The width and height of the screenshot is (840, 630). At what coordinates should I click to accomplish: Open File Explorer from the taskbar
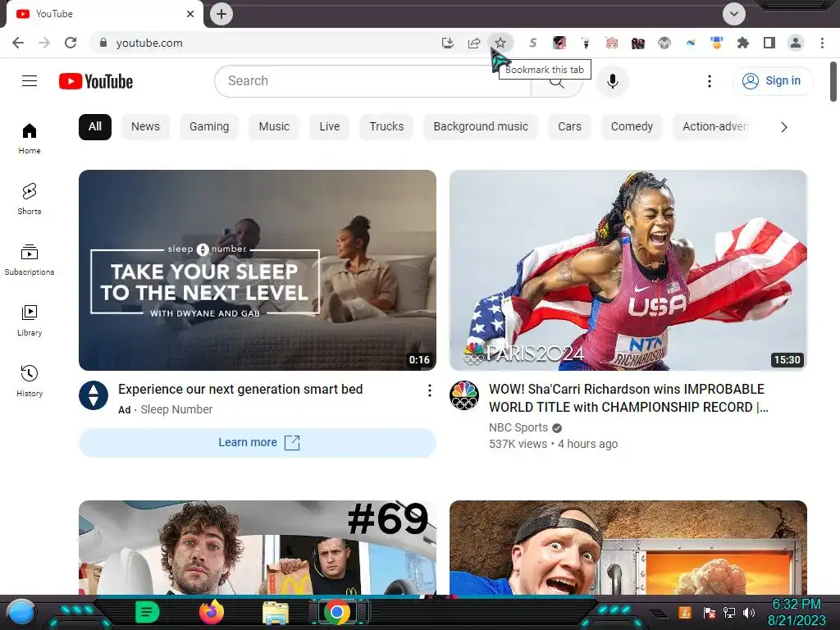pos(276,613)
